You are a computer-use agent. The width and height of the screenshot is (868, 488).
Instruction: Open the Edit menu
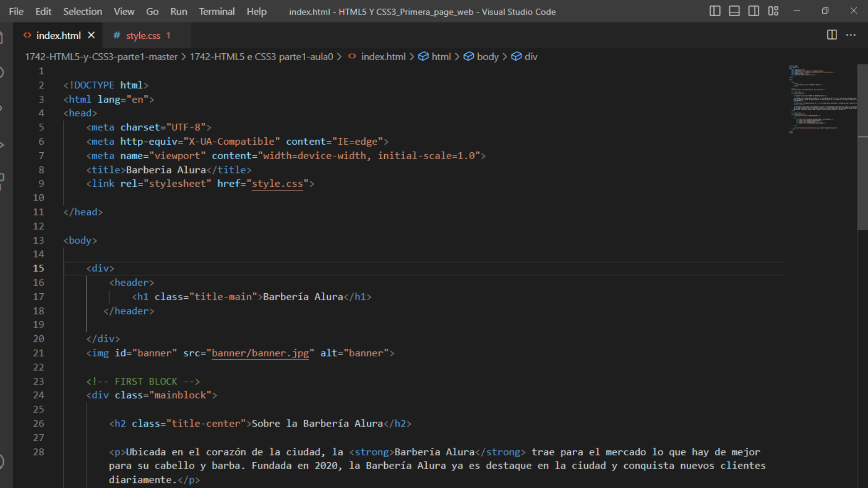click(43, 12)
